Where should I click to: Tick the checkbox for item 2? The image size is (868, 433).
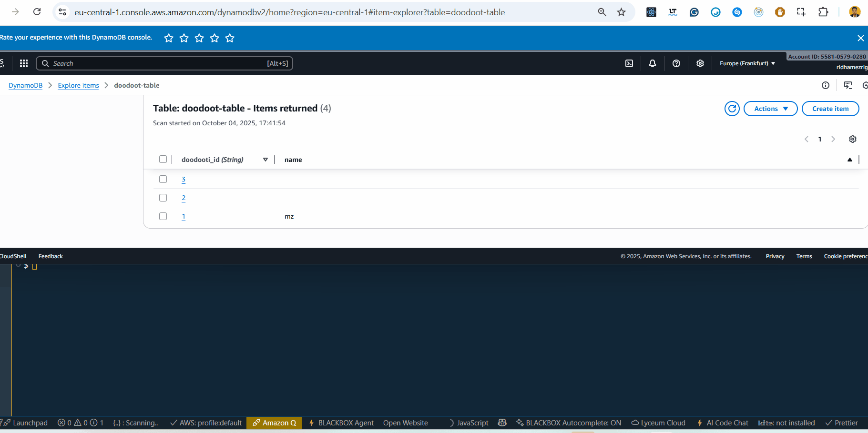pos(163,198)
